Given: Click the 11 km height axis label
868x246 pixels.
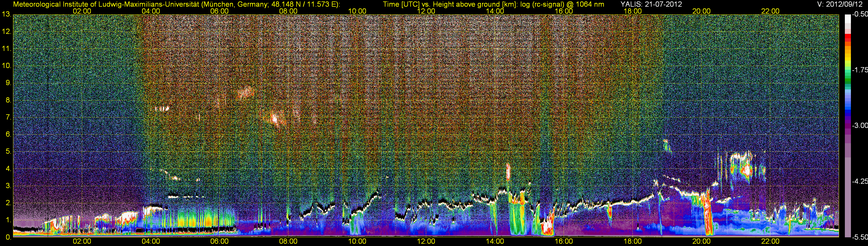Looking at the screenshot, I should (6, 49).
